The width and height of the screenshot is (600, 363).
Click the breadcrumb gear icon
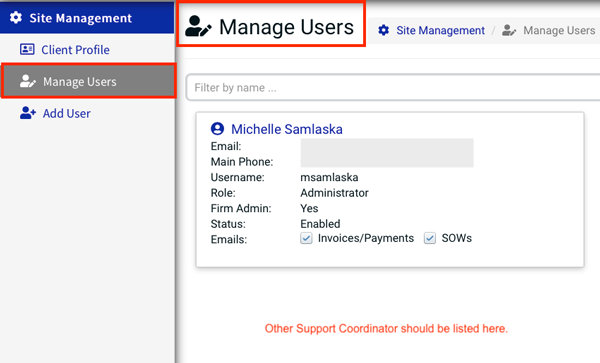(x=384, y=30)
